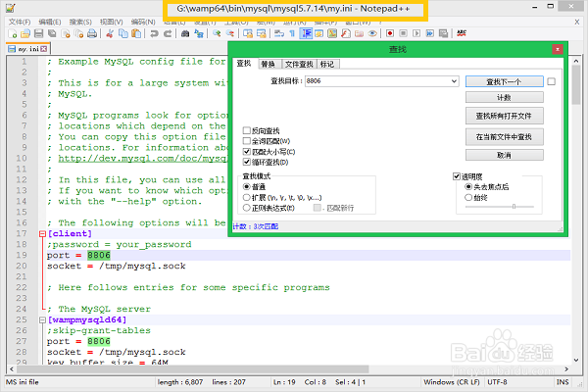Collapse the [client] section fold marker
588x392 pixels.
42,233
